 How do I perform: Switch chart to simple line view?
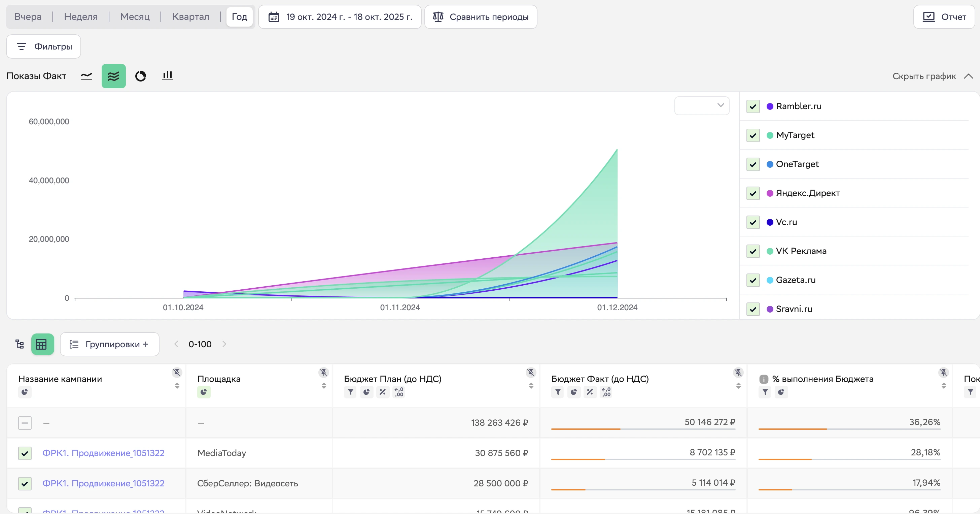86,76
